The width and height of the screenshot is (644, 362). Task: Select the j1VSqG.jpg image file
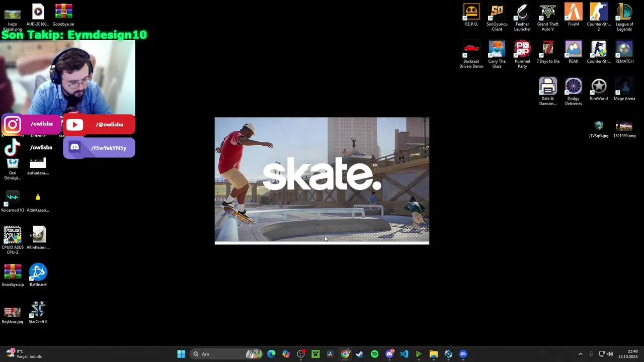(x=599, y=129)
